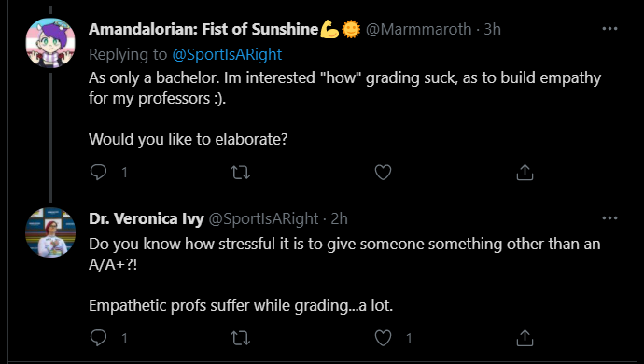
Task: Like Dr. Veronica Ivy's tweet
Action: coord(383,338)
